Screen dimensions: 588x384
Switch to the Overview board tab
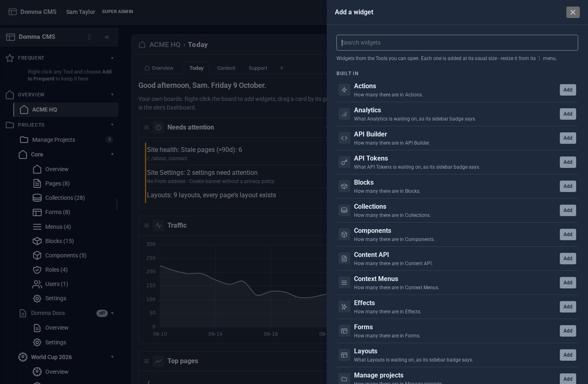pos(159,68)
